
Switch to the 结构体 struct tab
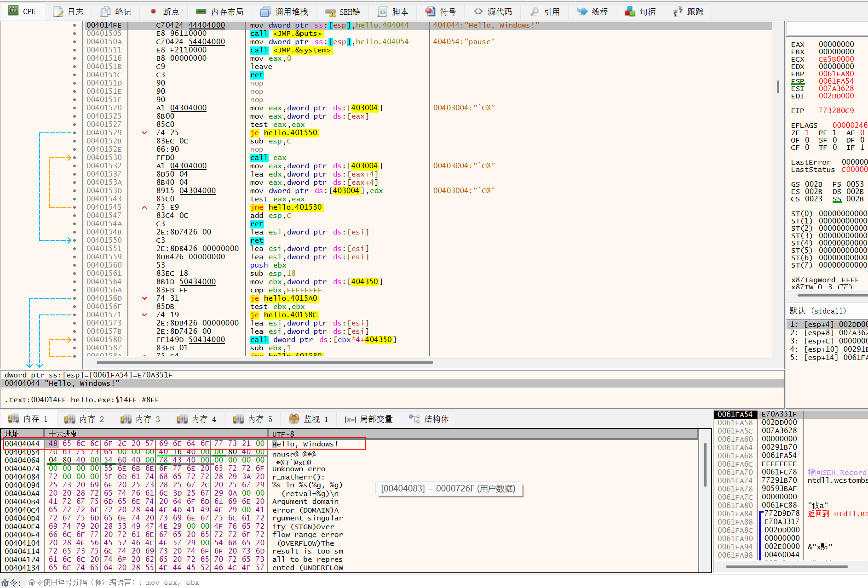429,419
